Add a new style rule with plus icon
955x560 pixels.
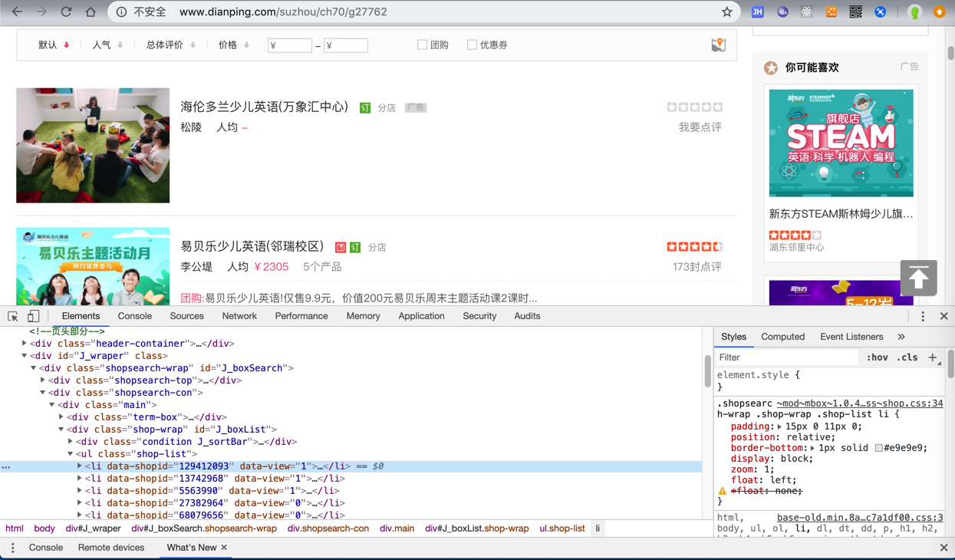pyautogui.click(x=933, y=357)
